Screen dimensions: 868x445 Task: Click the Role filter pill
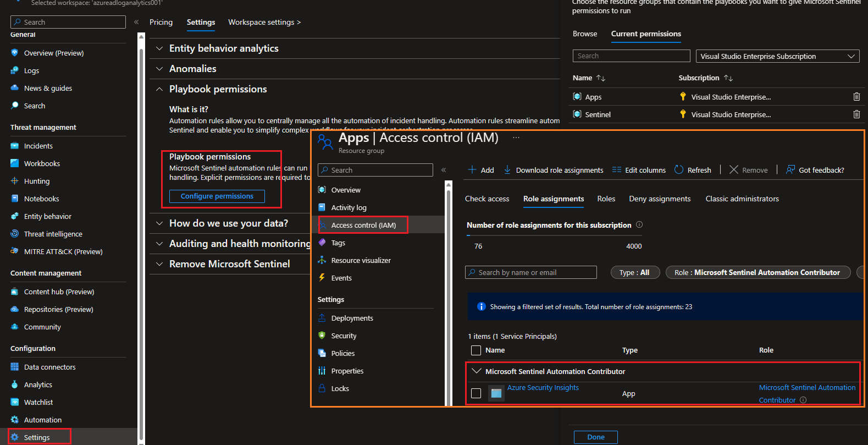(x=758, y=272)
